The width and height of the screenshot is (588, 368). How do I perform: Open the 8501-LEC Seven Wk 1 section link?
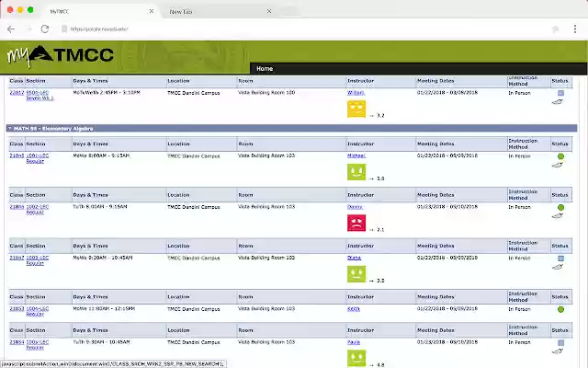(x=40, y=95)
